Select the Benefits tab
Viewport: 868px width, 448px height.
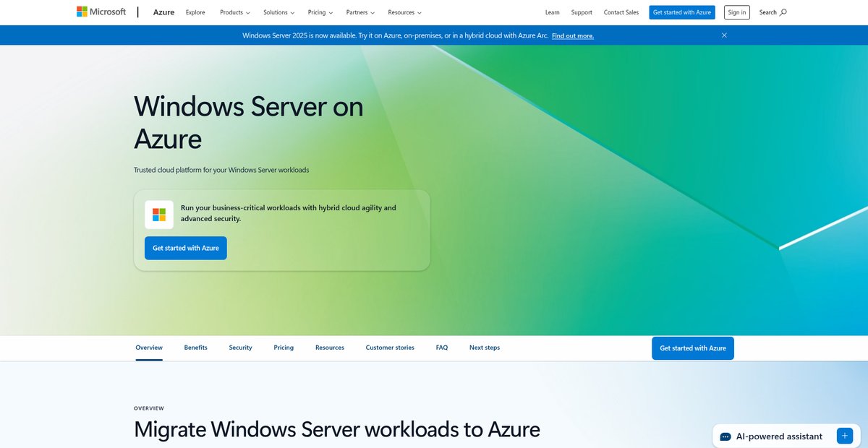click(195, 348)
